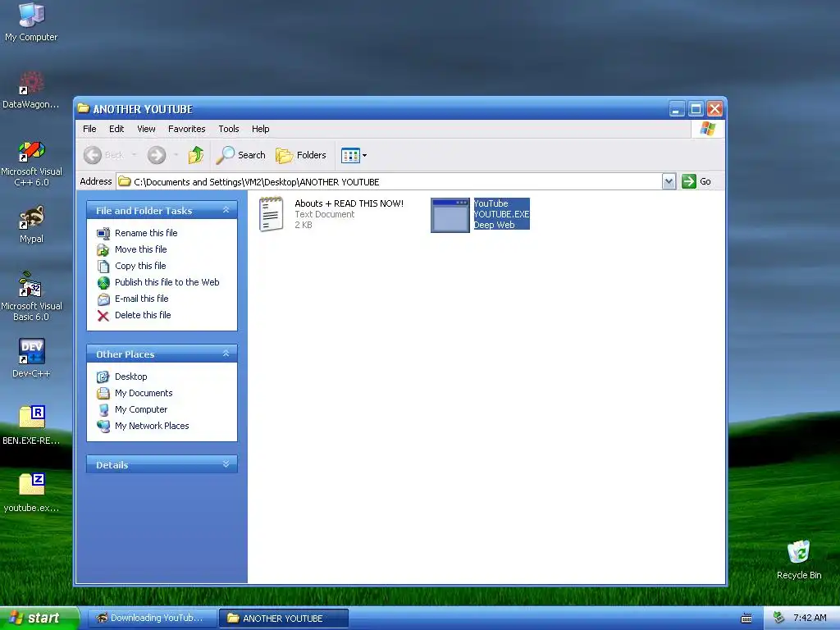Click the Rename this file icon
This screenshot has width=840, height=630.
tap(103, 233)
